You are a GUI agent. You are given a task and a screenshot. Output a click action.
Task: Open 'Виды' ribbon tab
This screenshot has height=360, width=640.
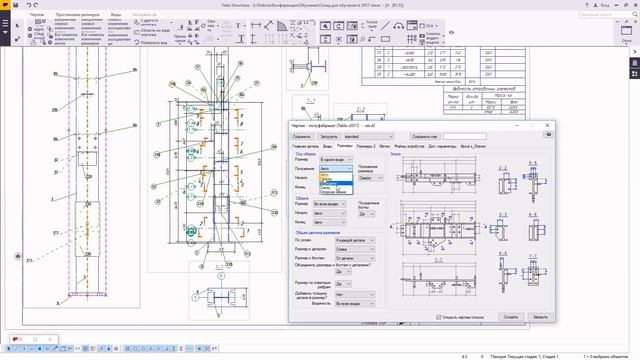pyautogui.click(x=116, y=15)
